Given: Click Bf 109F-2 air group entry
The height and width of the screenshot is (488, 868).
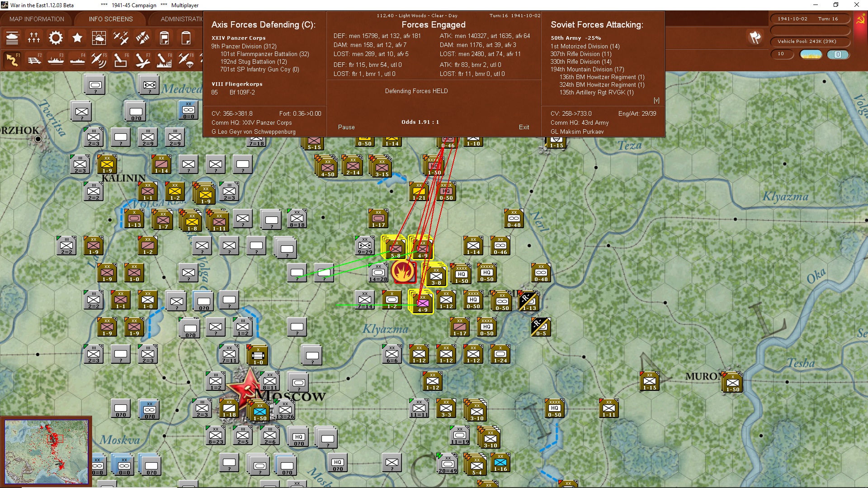Looking at the screenshot, I should 242,92.
